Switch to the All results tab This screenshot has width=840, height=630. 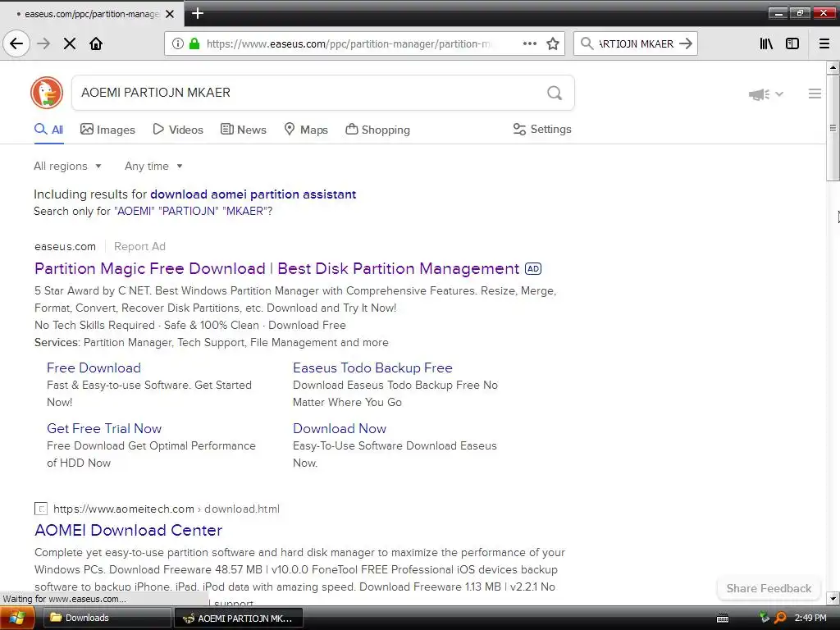(48, 130)
